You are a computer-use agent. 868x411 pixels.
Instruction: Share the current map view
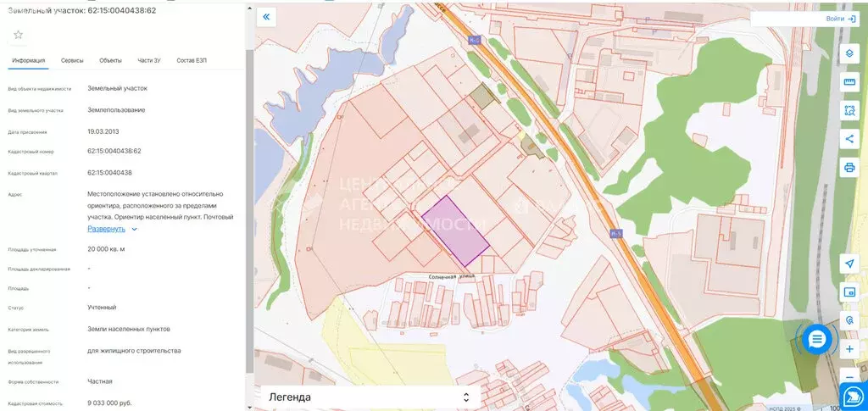pos(849,139)
